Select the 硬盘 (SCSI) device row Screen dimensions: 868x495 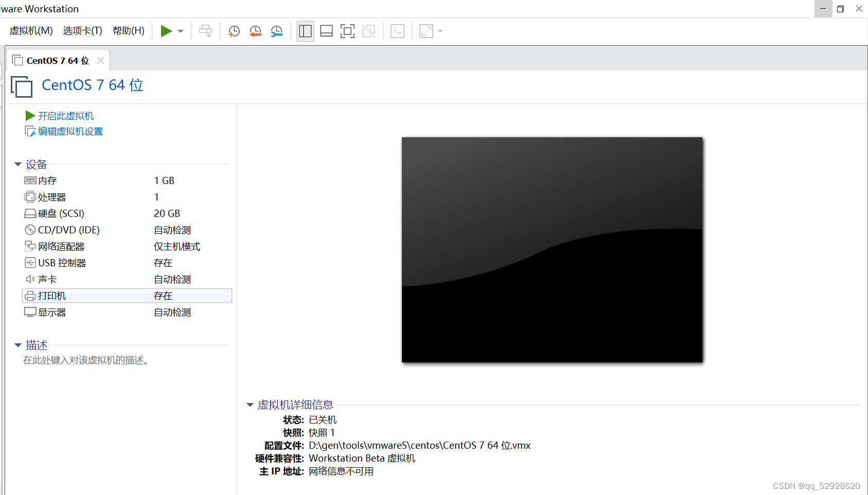[x=127, y=214]
